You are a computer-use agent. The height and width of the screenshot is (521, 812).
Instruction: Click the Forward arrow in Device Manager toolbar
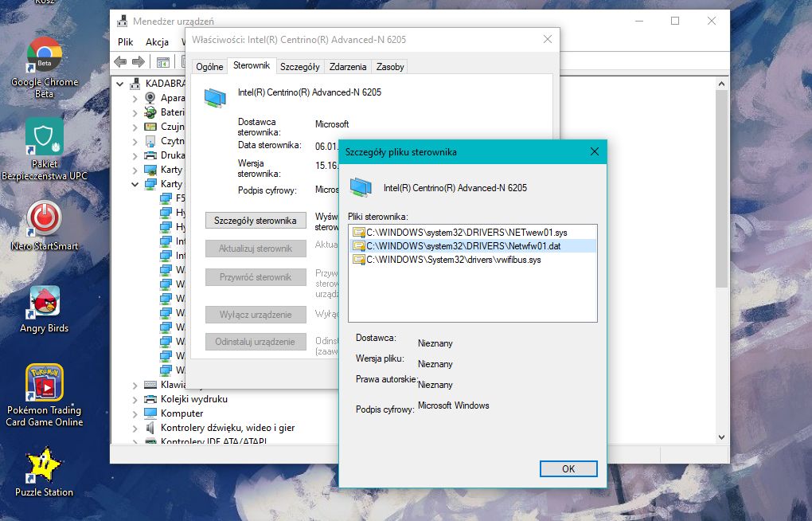coord(139,62)
